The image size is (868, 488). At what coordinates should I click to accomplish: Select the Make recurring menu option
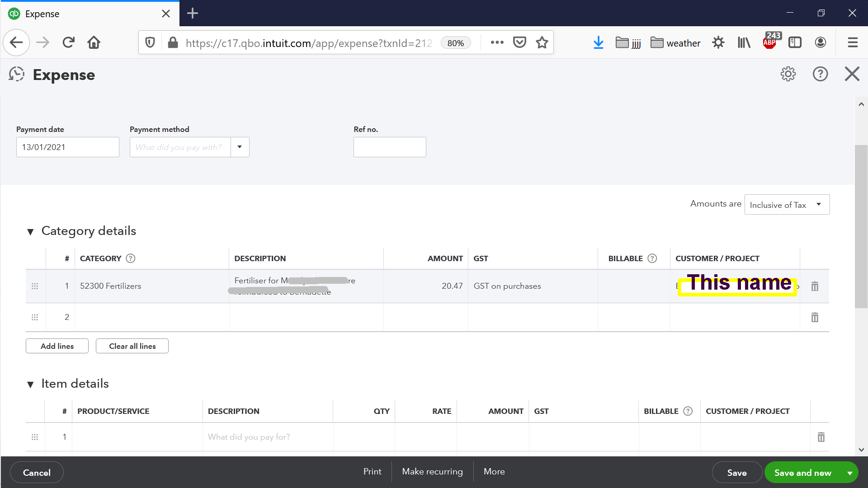[x=433, y=471]
